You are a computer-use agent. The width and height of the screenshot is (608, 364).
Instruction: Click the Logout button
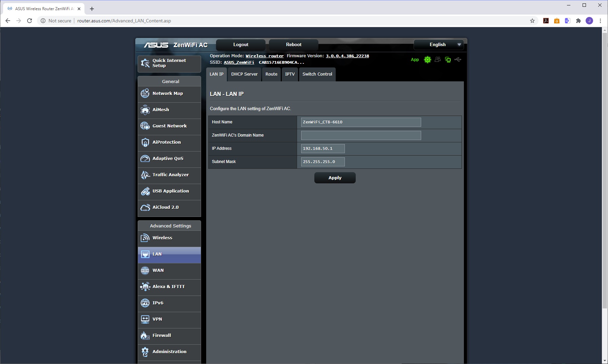pos(241,45)
